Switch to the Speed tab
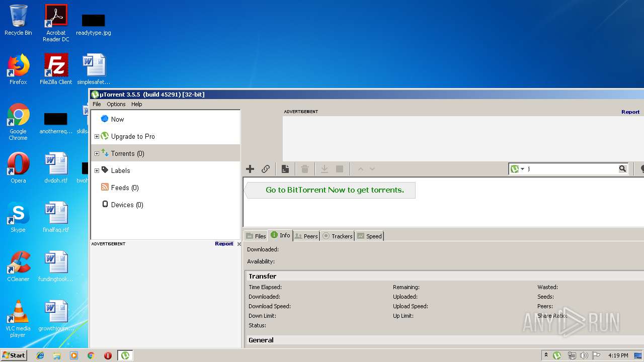This screenshot has height=362, width=644. click(x=369, y=236)
